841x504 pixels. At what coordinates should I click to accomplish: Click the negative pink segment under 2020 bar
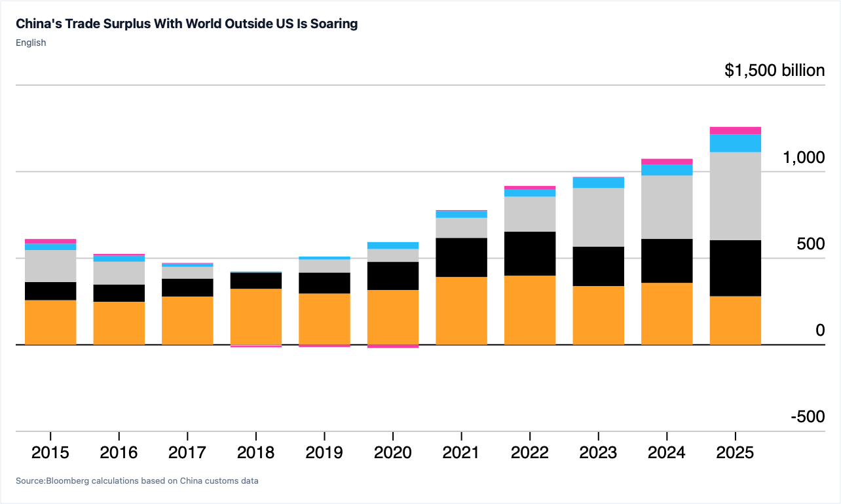click(393, 346)
